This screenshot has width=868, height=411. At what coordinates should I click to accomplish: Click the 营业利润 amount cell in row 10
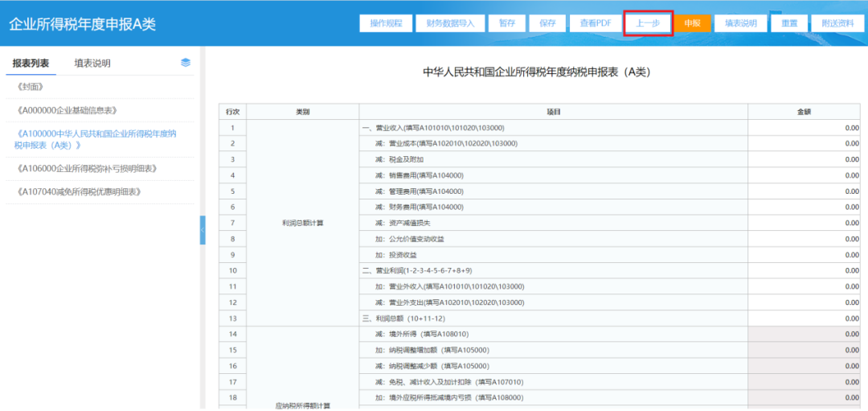[805, 271]
